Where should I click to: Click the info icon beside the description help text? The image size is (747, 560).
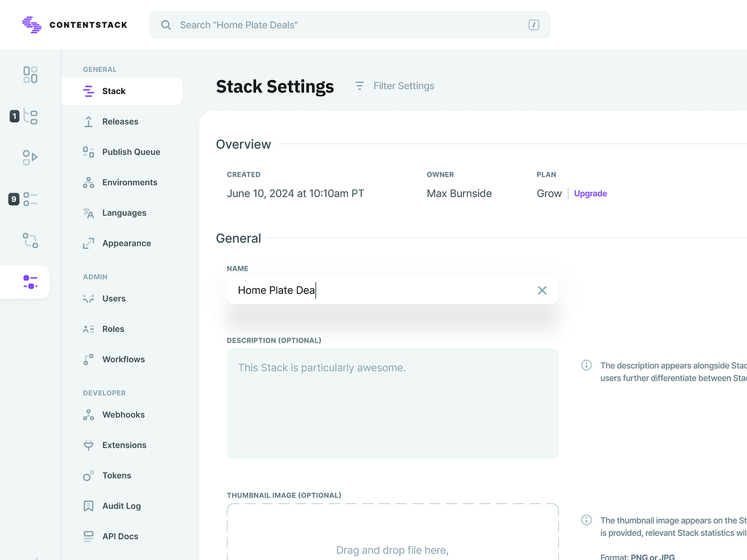[x=586, y=365]
